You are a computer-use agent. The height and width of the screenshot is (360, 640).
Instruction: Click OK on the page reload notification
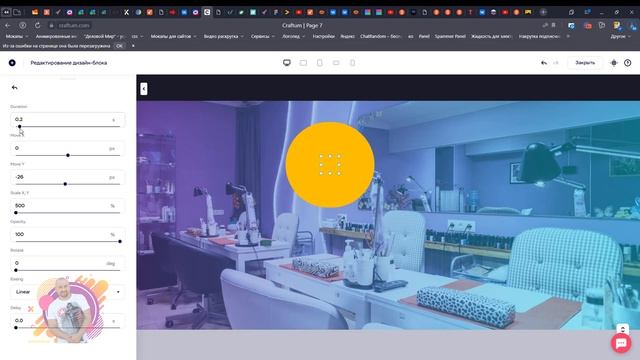pos(119,46)
